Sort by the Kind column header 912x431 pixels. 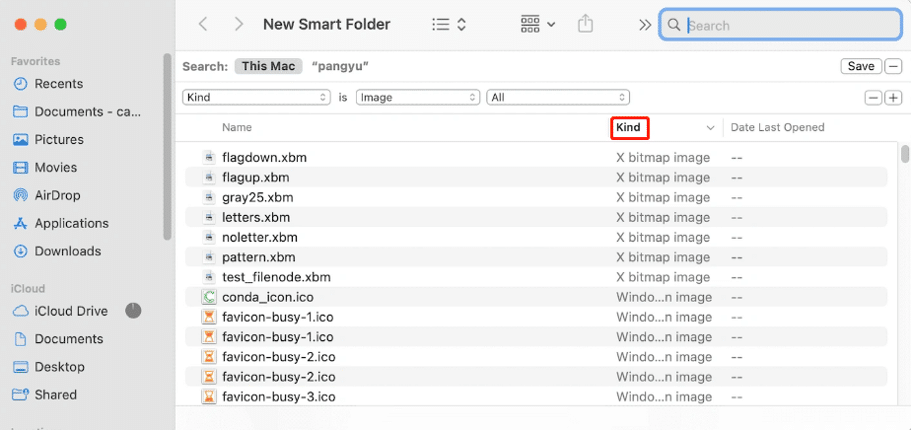pyautogui.click(x=629, y=127)
